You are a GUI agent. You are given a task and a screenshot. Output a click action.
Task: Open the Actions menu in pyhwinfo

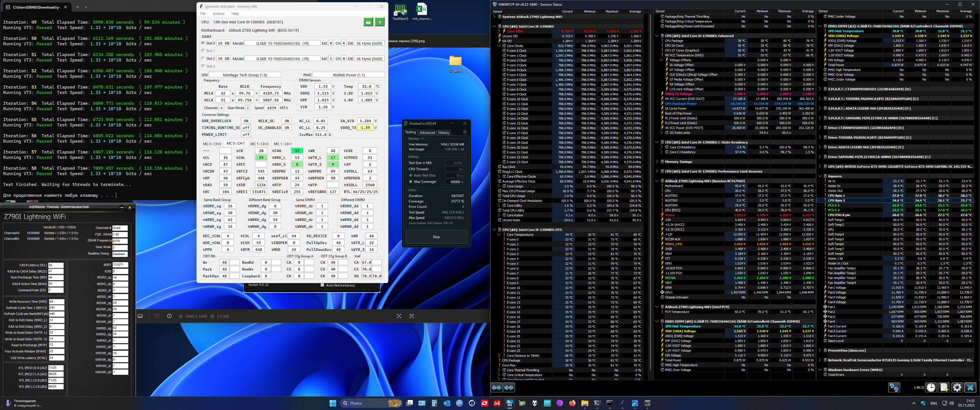(x=219, y=14)
